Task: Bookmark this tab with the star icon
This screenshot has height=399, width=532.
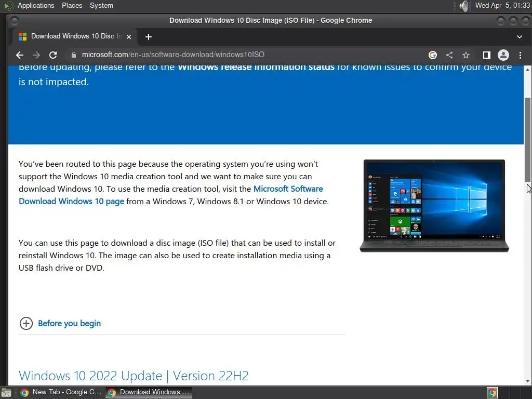Action: pyautogui.click(x=466, y=55)
